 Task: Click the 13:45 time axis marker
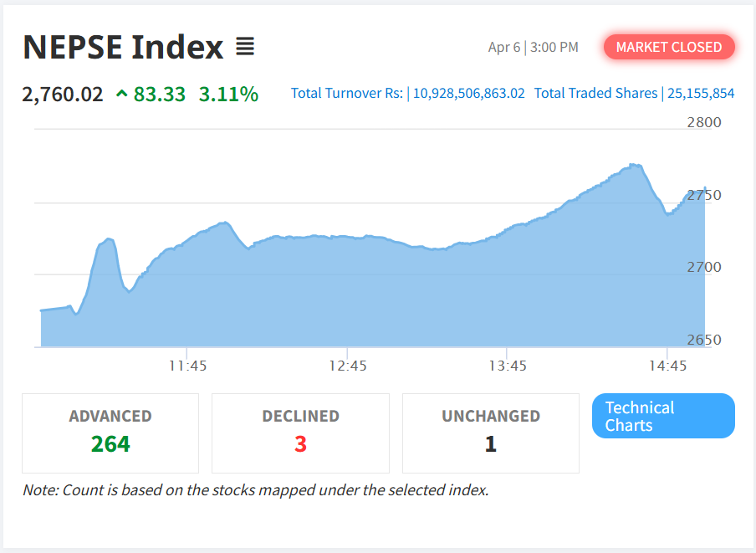(x=507, y=366)
